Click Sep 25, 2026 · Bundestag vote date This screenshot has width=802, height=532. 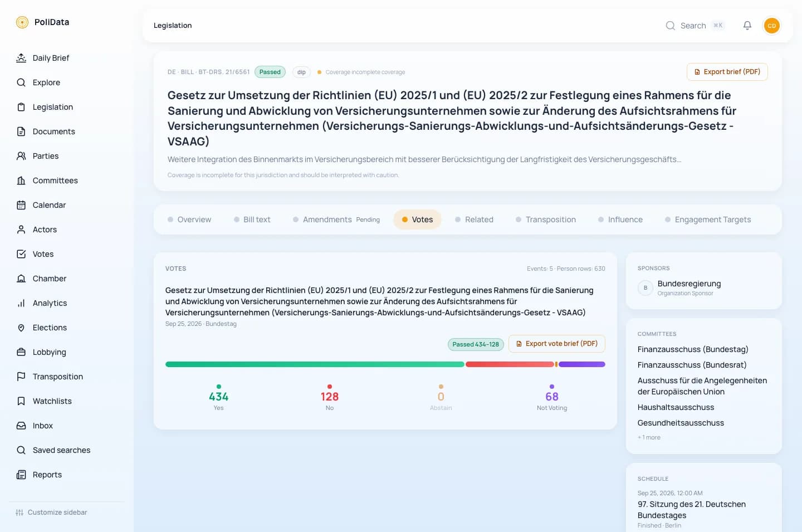coord(201,324)
